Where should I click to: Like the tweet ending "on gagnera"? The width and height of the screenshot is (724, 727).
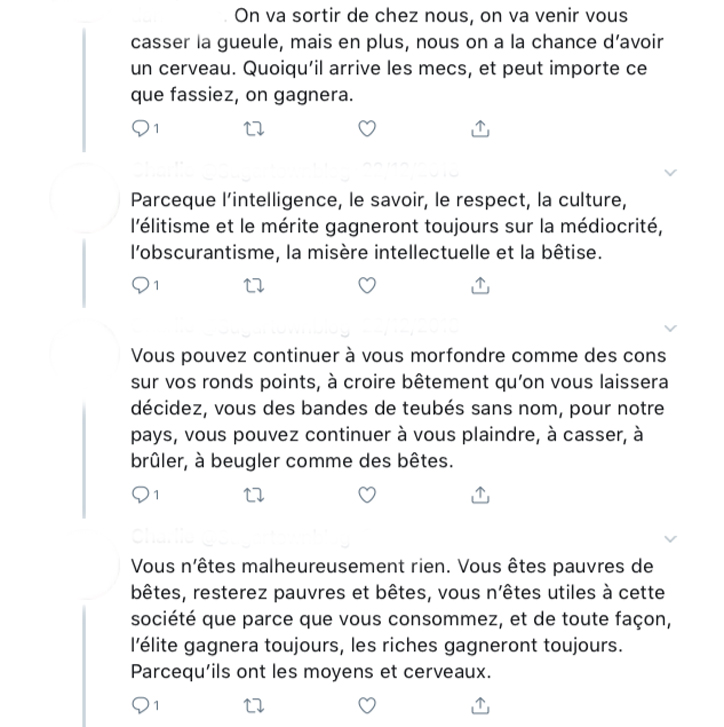367,128
